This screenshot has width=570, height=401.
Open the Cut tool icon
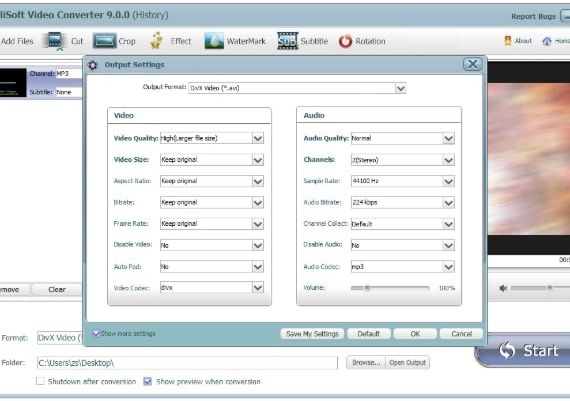[55, 41]
